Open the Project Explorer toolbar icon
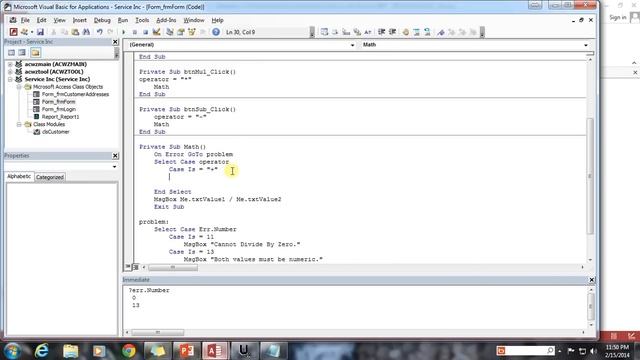The image size is (640, 360). coord(170,32)
